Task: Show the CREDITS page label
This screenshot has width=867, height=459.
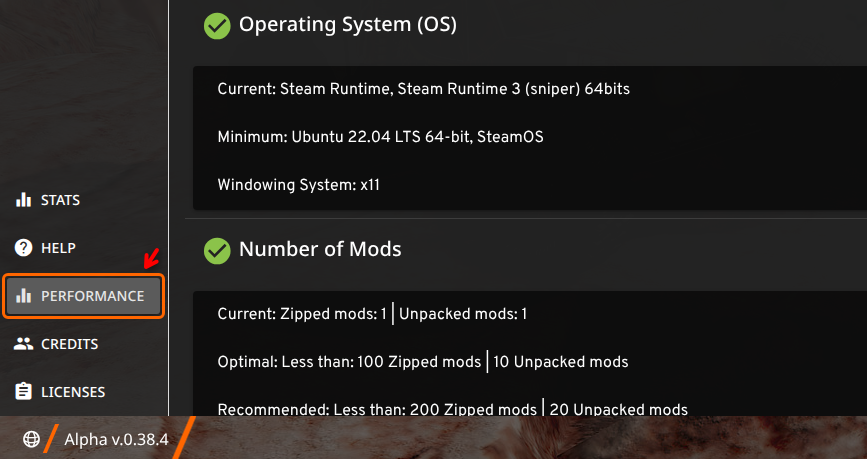Action: 69,344
